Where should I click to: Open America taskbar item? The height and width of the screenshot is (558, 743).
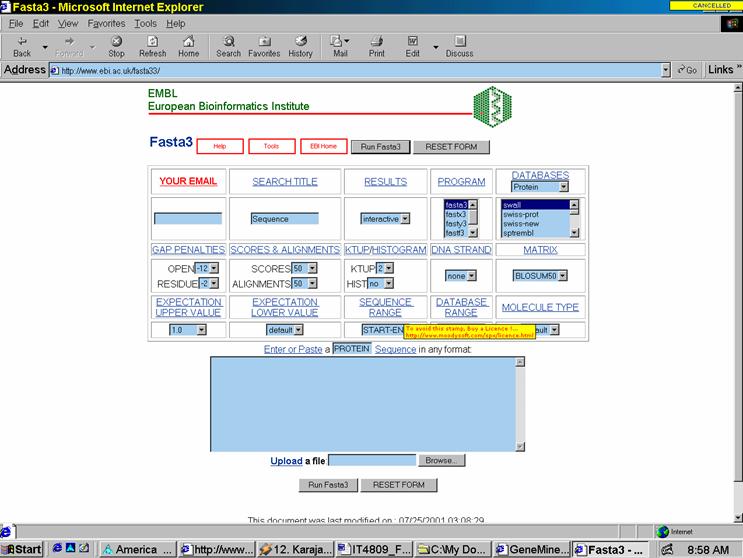pos(138,549)
